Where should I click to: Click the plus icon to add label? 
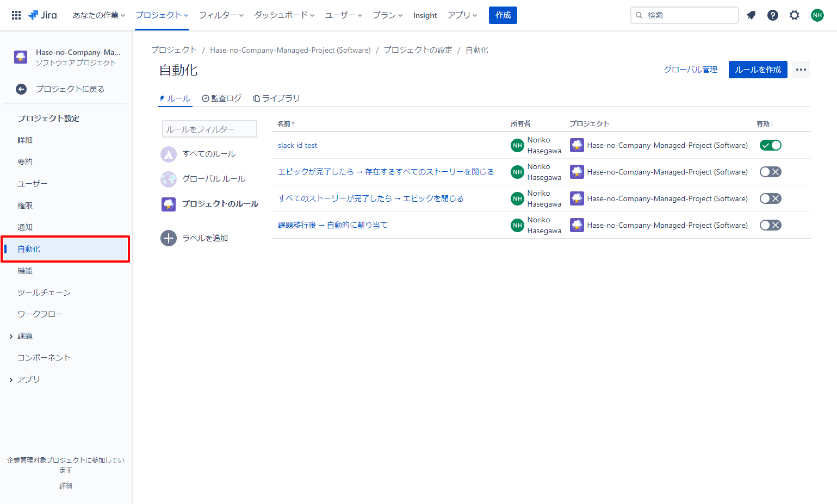[169, 238]
